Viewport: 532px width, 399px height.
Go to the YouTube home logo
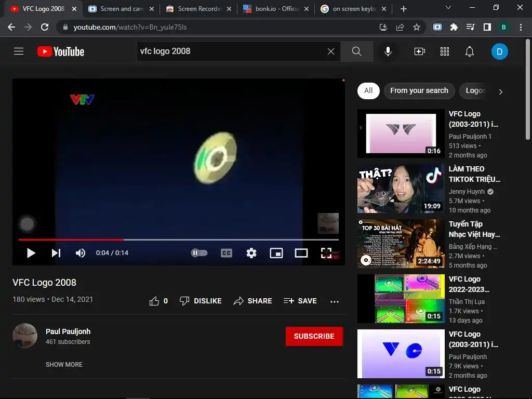[61, 51]
